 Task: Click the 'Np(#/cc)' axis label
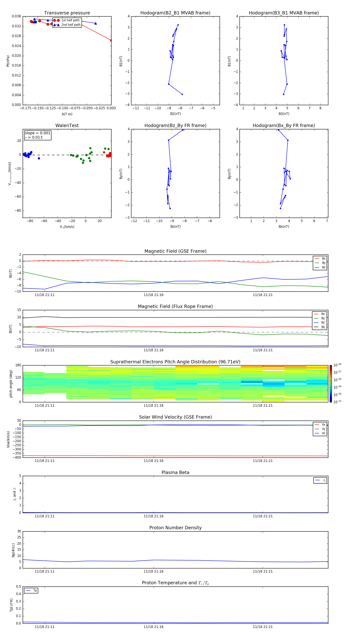(13, 550)
